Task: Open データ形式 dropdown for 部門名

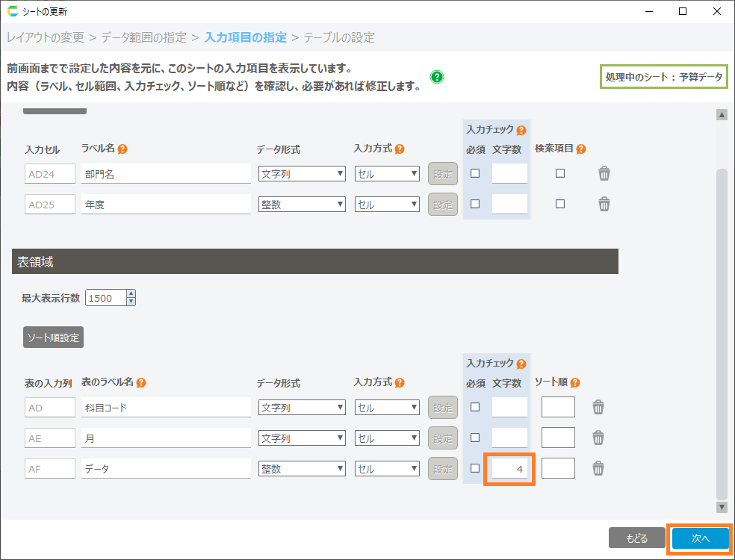Action: coord(302,174)
